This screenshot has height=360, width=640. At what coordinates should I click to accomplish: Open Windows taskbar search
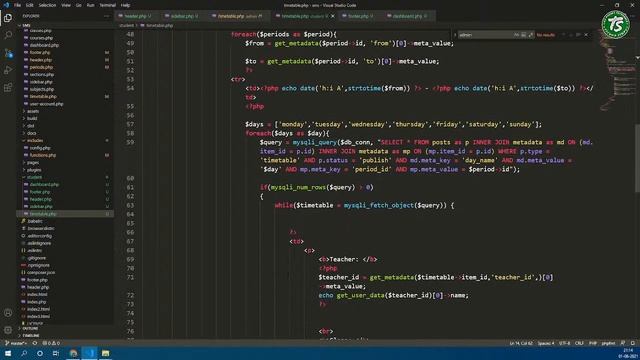[24, 353]
